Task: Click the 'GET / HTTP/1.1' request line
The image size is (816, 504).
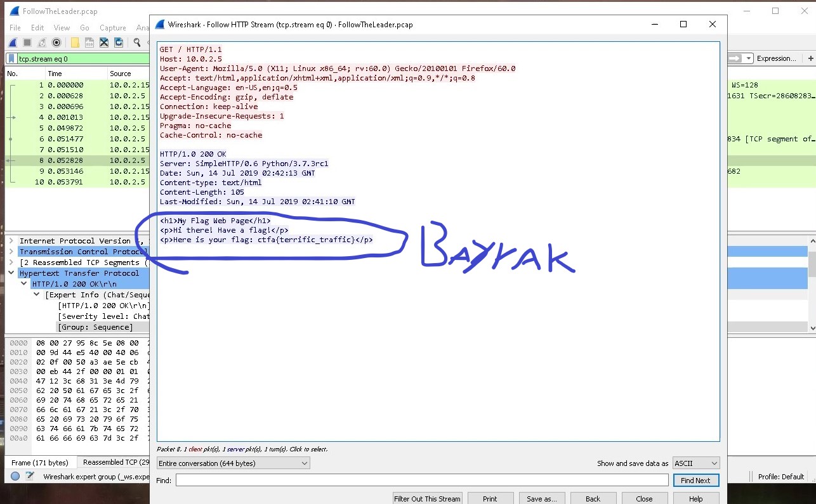Action: [191, 49]
